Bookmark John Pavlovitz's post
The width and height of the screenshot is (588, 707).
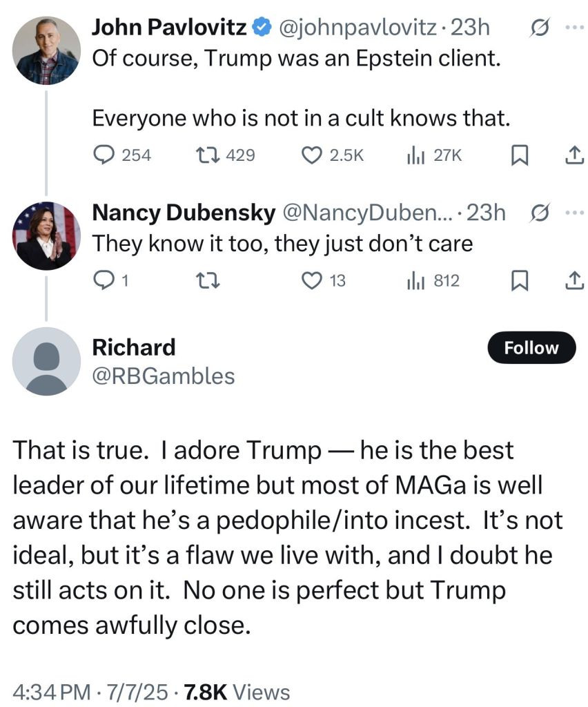(x=520, y=156)
